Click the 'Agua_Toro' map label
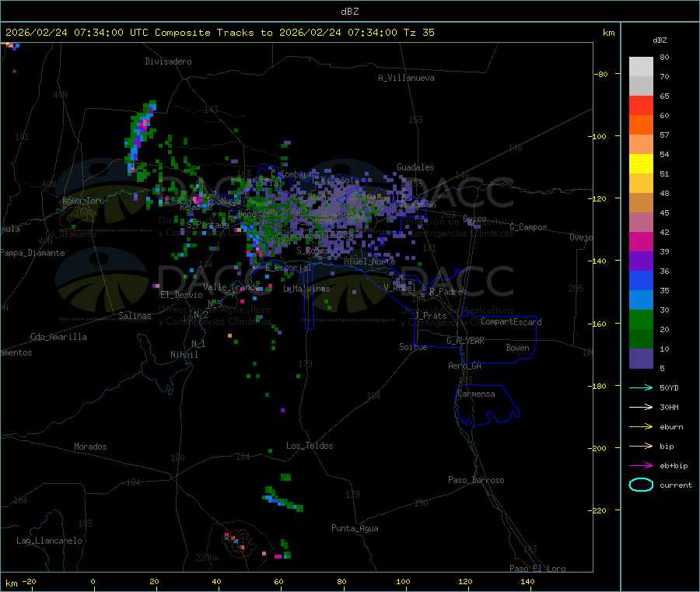This screenshot has height=592, width=700. point(83,201)
